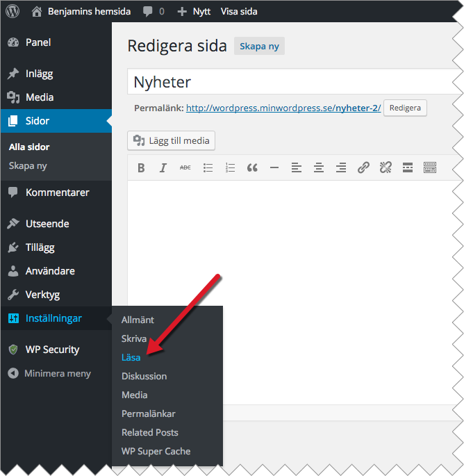Open Läsa in the settings submenu
The image size is (464, 476).
click(131, 357)
